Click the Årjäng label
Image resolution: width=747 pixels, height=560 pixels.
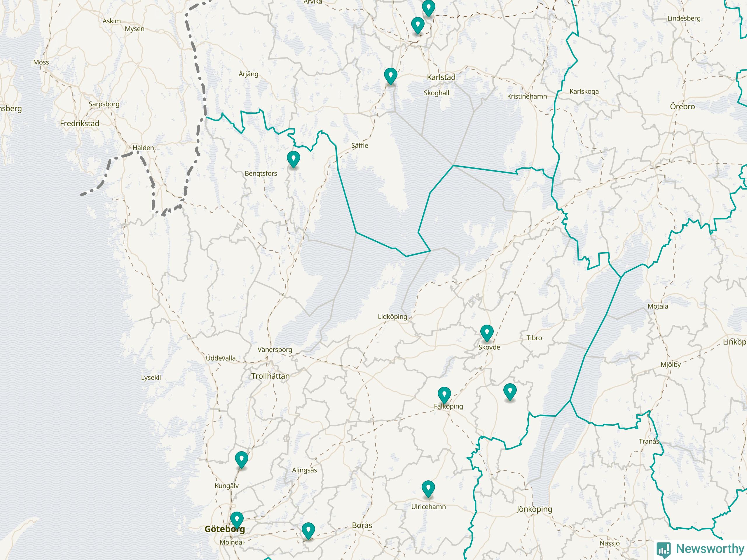click(x=249, y=73)
